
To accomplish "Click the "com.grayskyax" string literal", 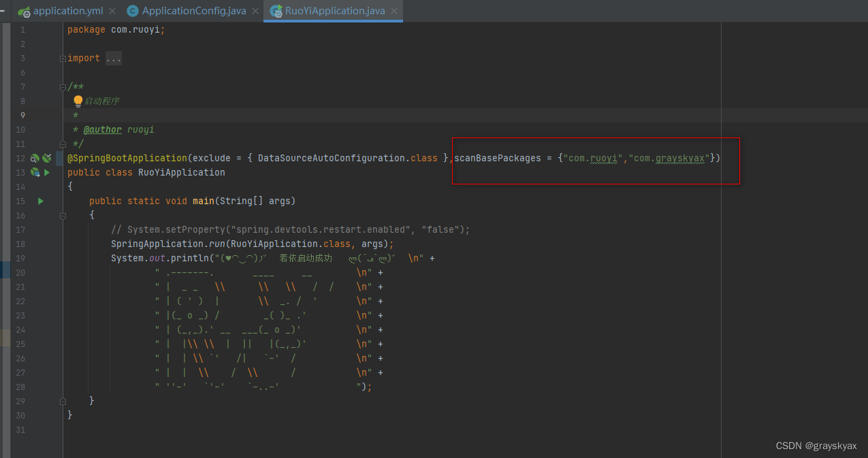I will (669, 158).
